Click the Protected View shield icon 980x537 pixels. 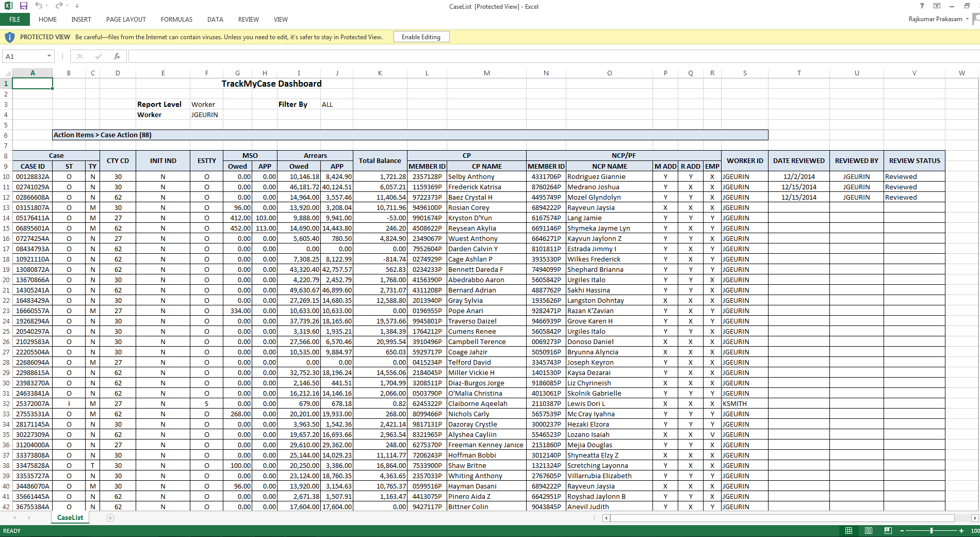pos(10,37)
